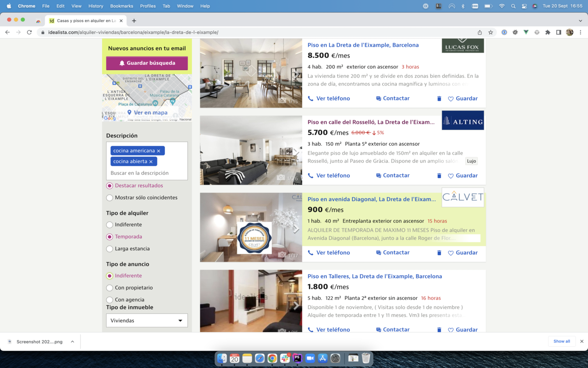Open the Piso en calle del Rosselló listing
Screen dimensions: 588x368
tap(371, 122)
